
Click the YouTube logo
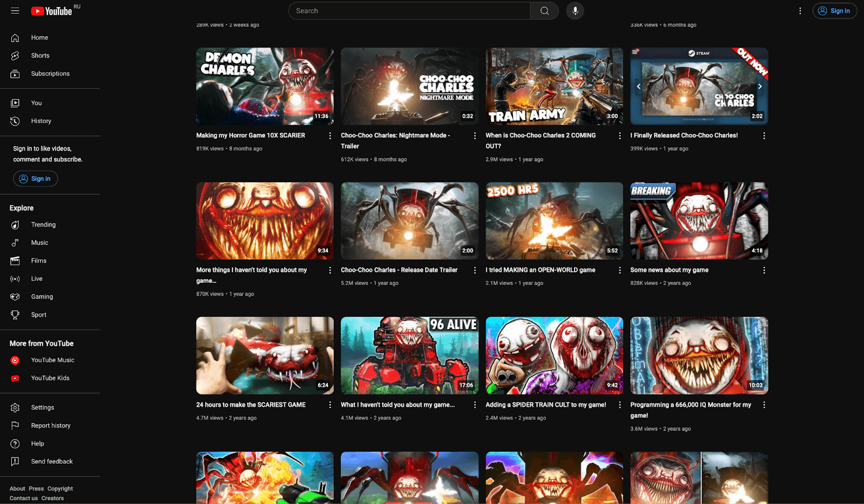(x=52, y=11)
